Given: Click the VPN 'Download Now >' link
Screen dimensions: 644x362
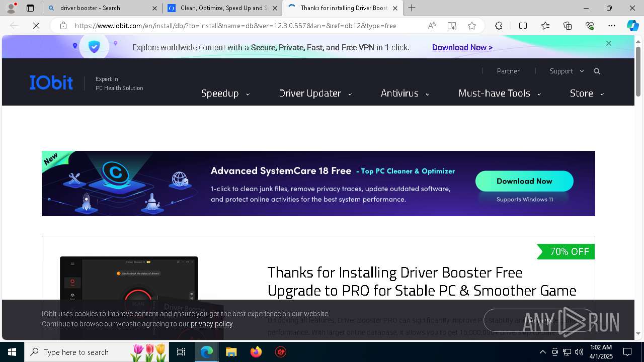Looking at the screenshot, I should click(462, 47).
